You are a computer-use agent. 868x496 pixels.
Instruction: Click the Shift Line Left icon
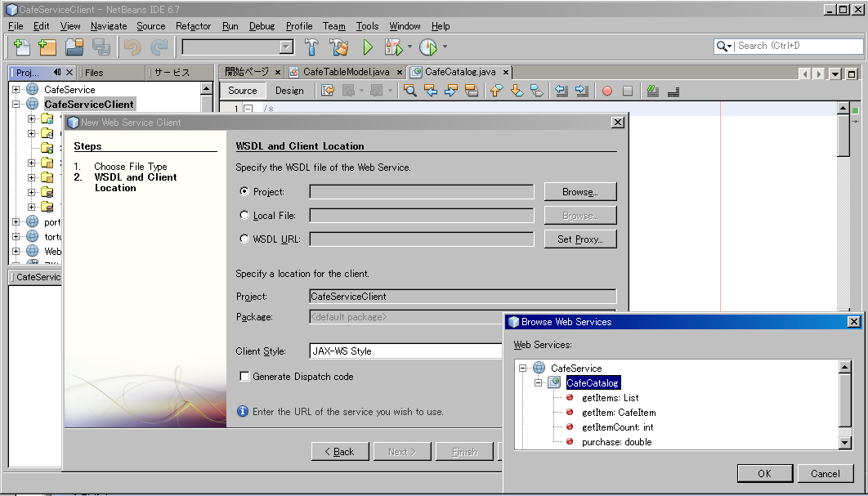[x=562, y=90]
